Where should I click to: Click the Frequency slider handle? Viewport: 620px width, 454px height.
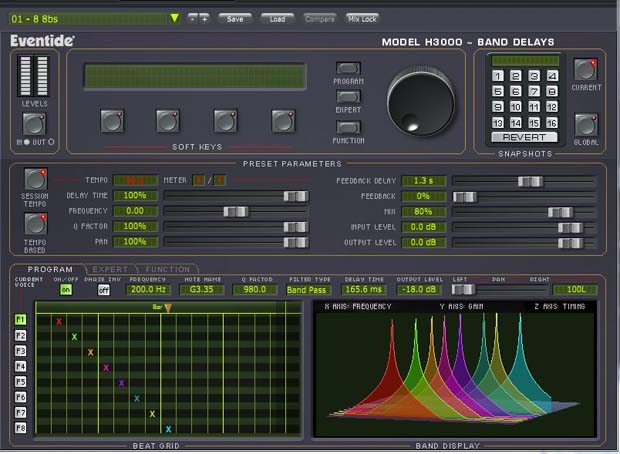pyautogui.click(x=236, y=212)
